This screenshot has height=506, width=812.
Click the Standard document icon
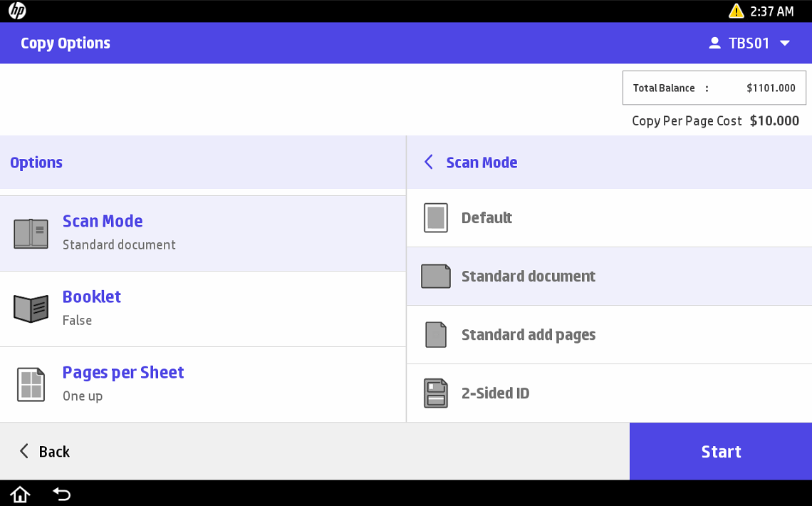pos(436,277)
